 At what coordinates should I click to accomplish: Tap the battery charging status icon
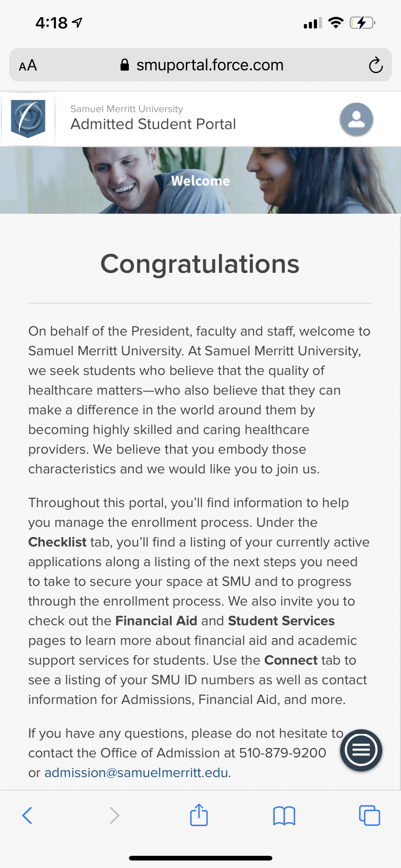tap(363, 23)
